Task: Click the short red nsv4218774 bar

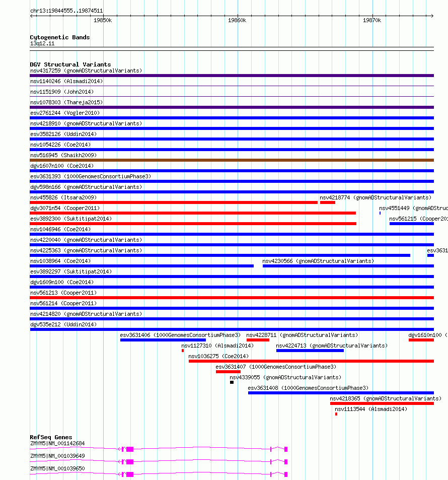Action: click(x=327, y=202)
